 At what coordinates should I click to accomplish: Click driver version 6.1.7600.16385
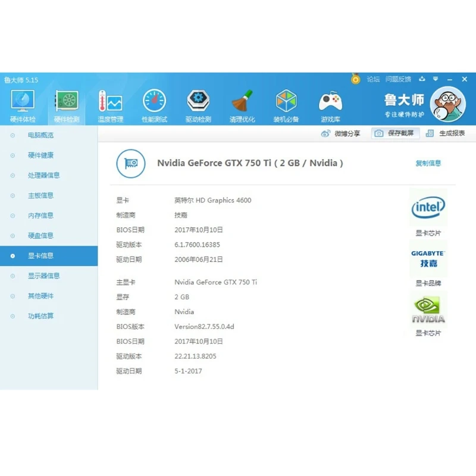(197, 245)
